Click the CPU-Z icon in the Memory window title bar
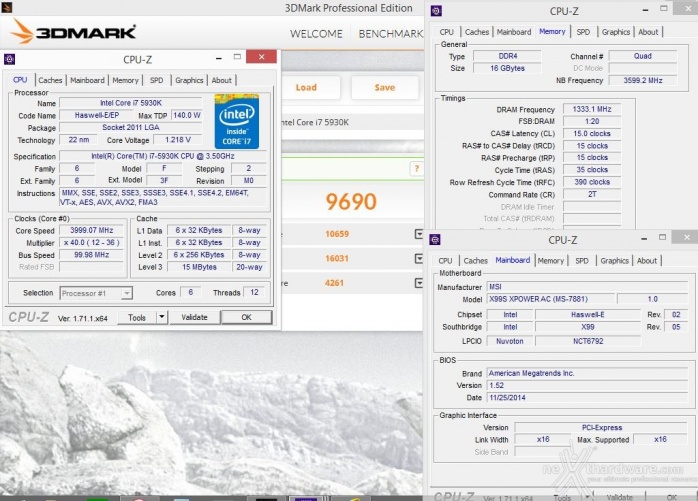The width and height of the screenshot is (698, 501). click(436, 11)
